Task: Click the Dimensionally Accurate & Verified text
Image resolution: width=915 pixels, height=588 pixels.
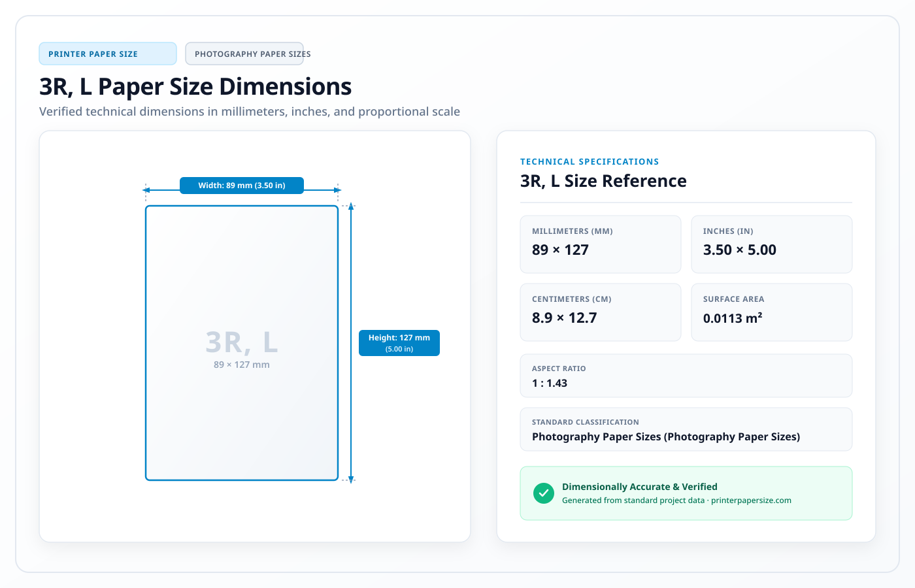Action: click(x=640, y=487)
